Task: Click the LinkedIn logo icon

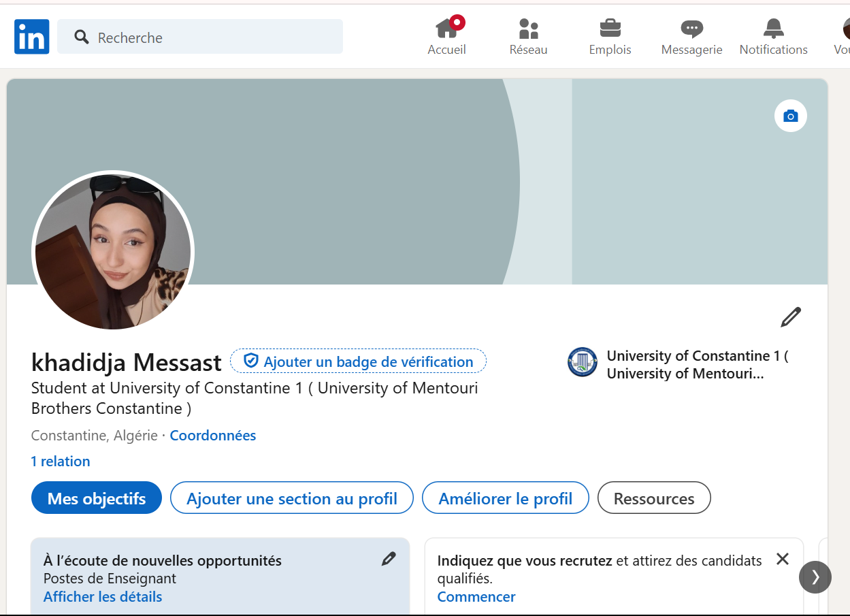Action: 31,37
